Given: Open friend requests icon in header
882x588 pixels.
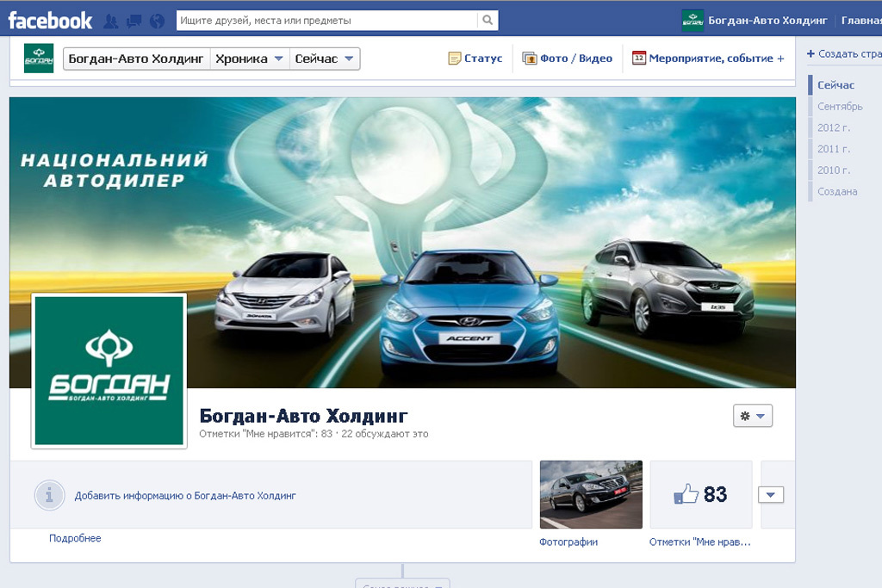Looking at the screenshot, I should (x=111, y=21).
